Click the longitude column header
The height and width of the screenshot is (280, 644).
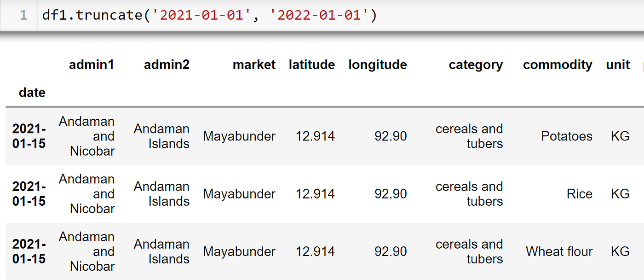377,65
